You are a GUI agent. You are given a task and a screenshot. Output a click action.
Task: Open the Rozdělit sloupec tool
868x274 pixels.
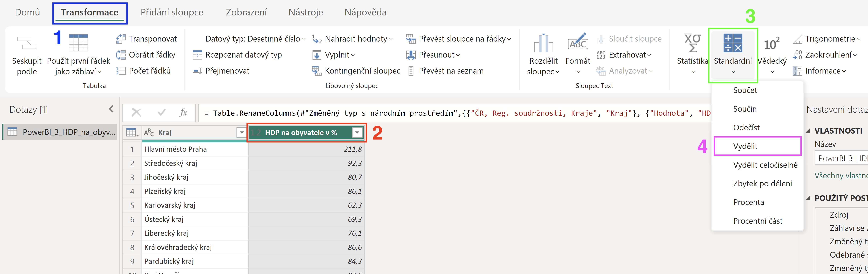[543, 55]
